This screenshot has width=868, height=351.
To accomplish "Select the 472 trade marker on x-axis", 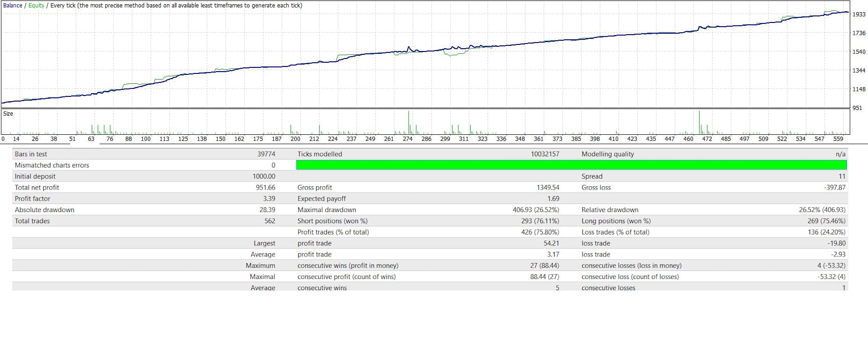I will click(707, 139).
